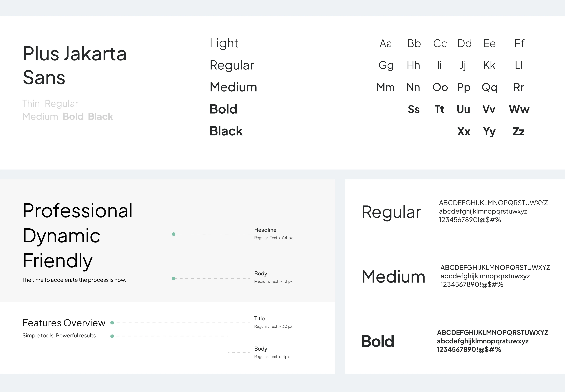Screen dimensions: 565x392
Task: Click the green dot next to Features Overview
Action: tap(112, 323)
